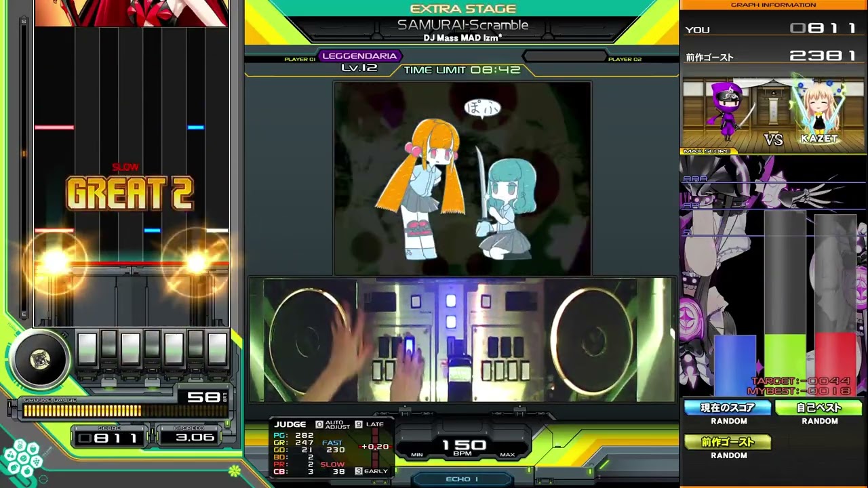Image resolution: width=868 pixels, height=488 pixels.
Task: Click the SLOW 38 counter
Action: [334, 468]
